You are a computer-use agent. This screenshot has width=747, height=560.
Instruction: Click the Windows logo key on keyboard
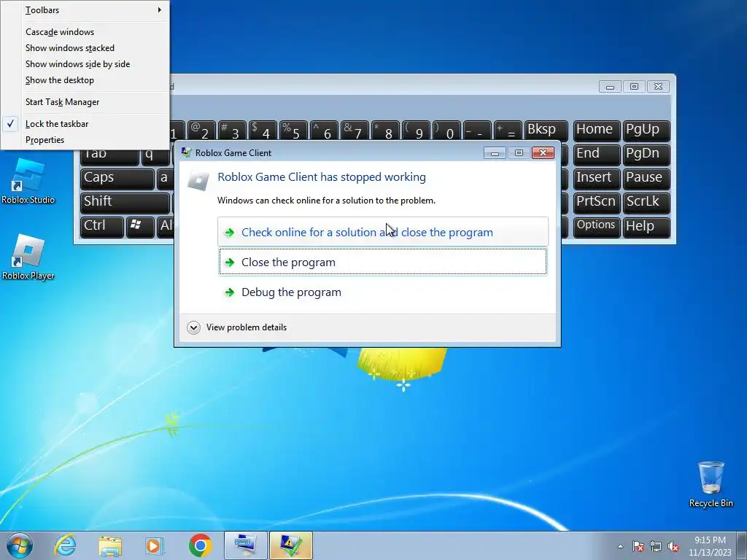point(139,226)
